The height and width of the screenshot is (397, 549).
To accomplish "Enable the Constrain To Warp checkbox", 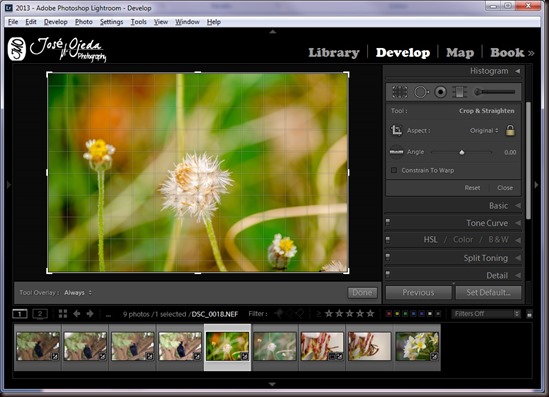I will (394, 170).
